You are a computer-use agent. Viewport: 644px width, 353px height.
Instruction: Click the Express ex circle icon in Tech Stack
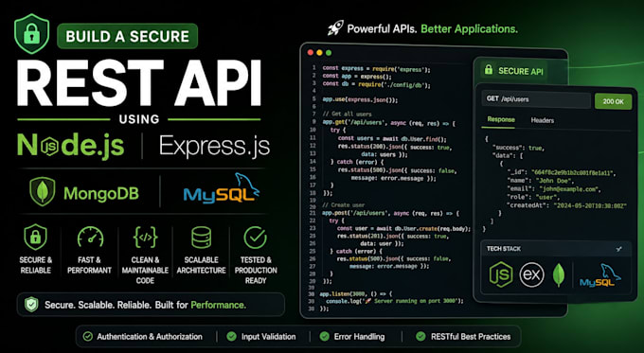click(x=531, y=274)
